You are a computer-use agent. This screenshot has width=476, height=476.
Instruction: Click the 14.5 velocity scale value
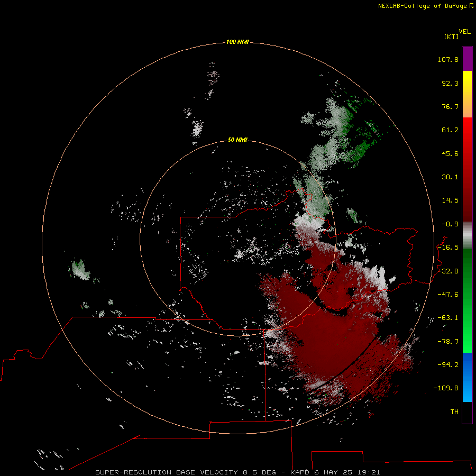(x=450, y=200)
